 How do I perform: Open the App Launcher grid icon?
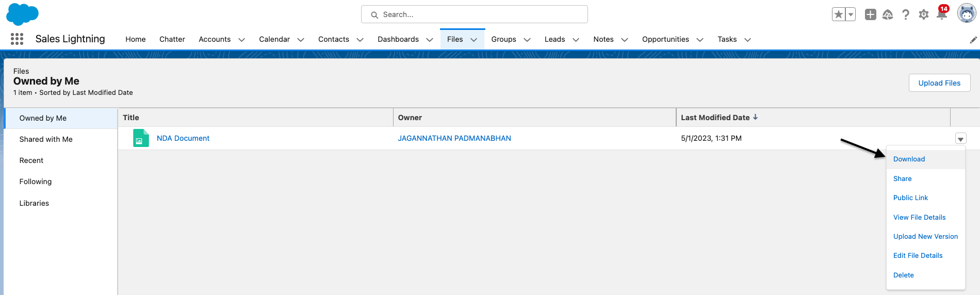[x=17, y=39]
